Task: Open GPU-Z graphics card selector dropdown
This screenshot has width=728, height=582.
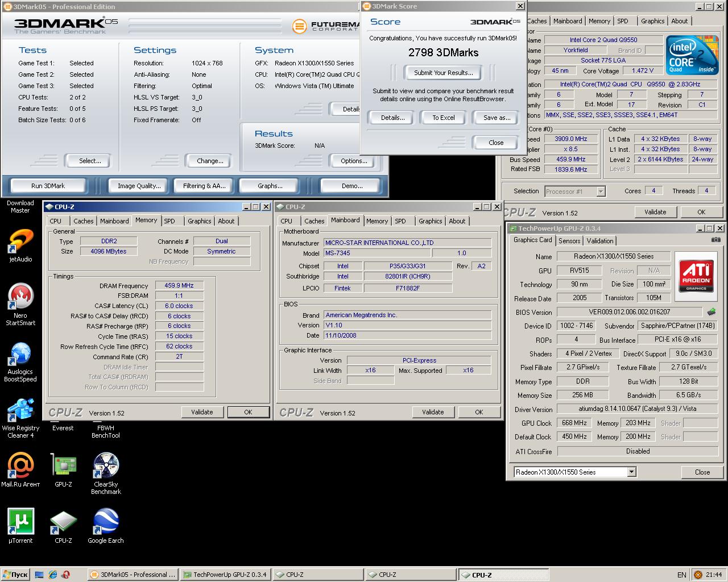Action: tap(631, 472)
